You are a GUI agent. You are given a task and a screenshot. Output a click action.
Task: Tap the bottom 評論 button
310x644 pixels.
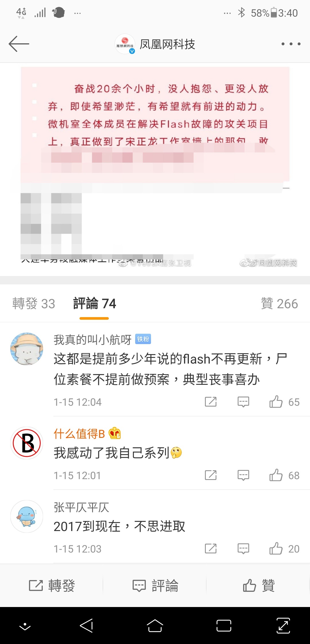click(x=155, y=586)
